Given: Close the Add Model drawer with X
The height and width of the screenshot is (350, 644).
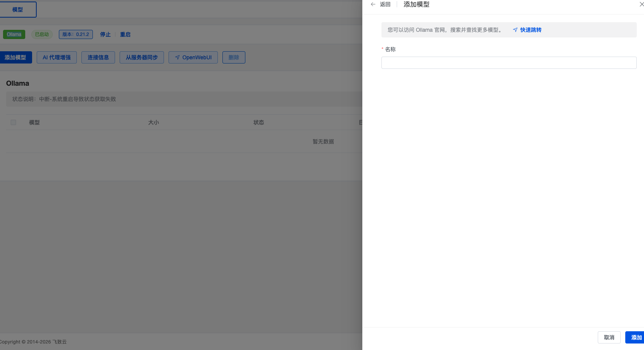Looking at the screenshot, I should point(641,4).
